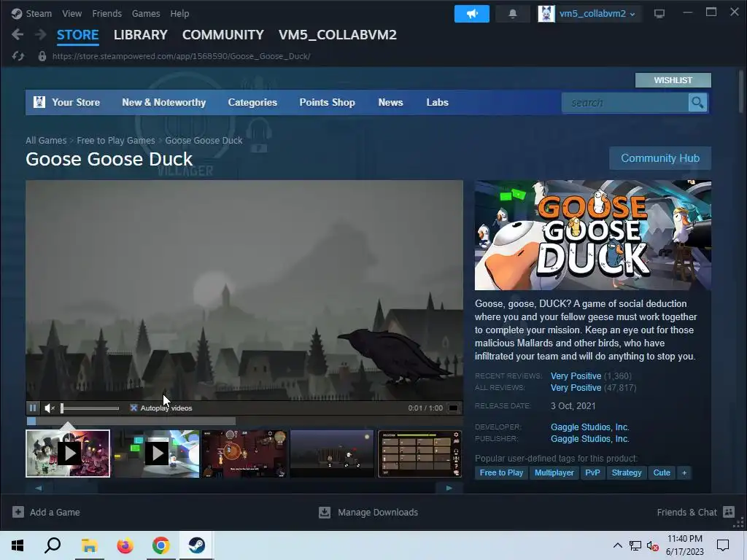The width and height of the screenshot is (747, 560).
Task: Reload the store page
Action: 18,56
